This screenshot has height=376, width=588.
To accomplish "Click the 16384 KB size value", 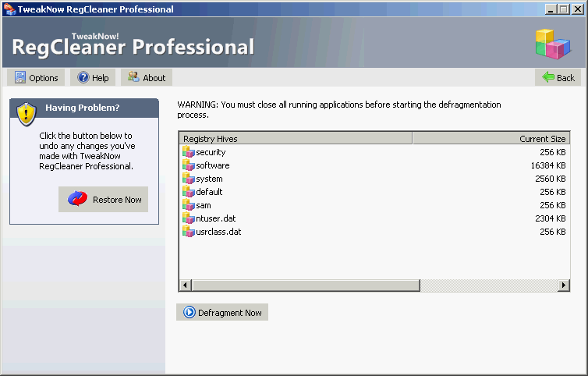I will 548,165.
